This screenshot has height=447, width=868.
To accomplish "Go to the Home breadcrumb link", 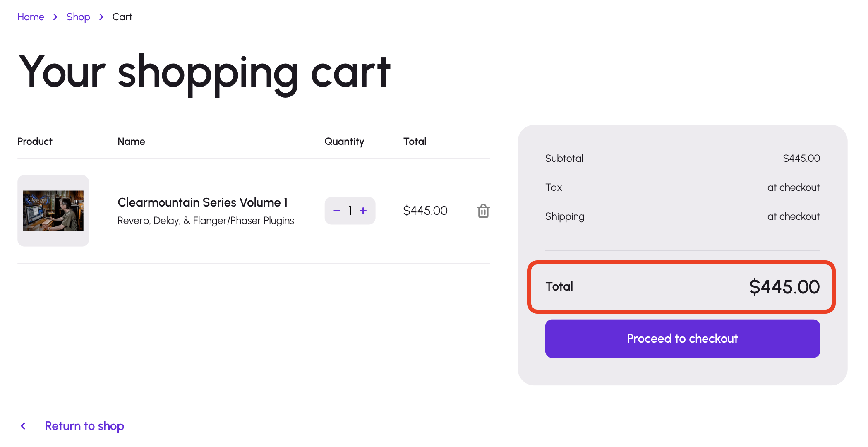I will pyautogui.click(x=31, y=17).
